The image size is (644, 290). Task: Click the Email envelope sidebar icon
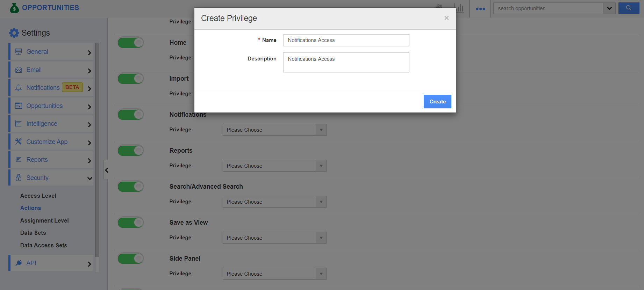[x=19, y=70]
